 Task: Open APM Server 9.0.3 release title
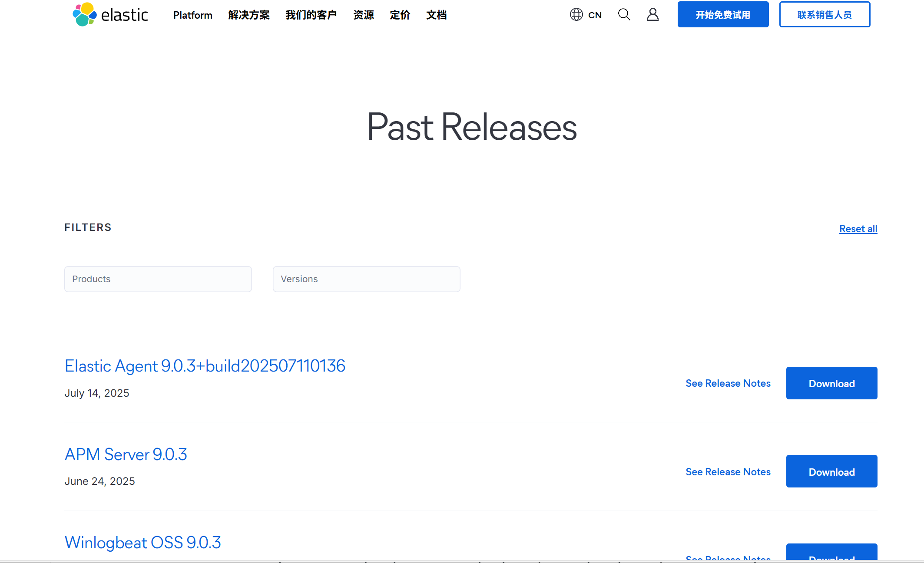point(126,454)
